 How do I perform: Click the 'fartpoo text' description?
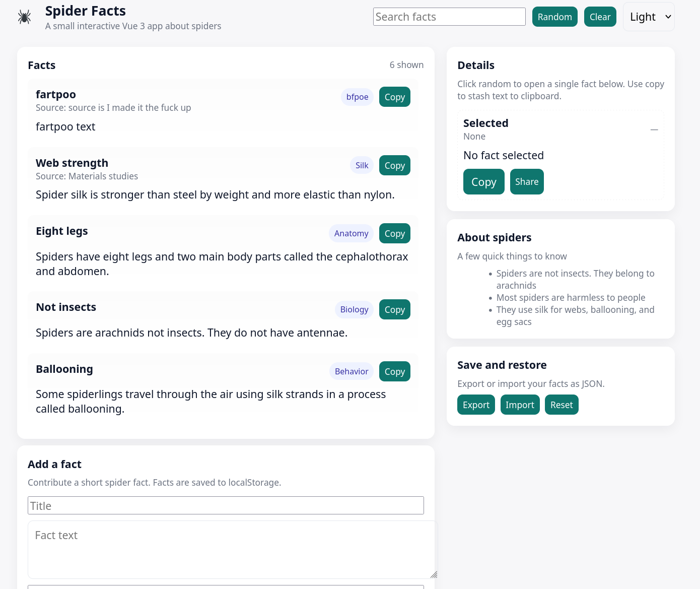[65, 126]
